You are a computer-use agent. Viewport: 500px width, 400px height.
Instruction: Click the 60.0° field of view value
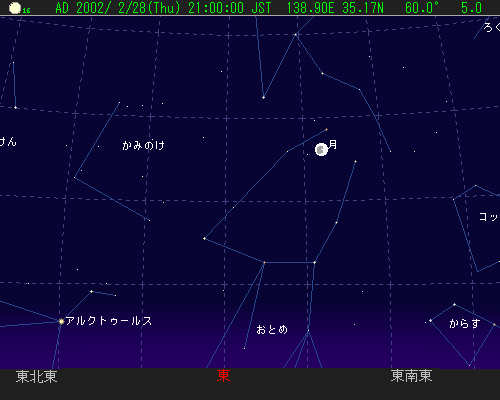pyautogui.click(x=422, y=8)
